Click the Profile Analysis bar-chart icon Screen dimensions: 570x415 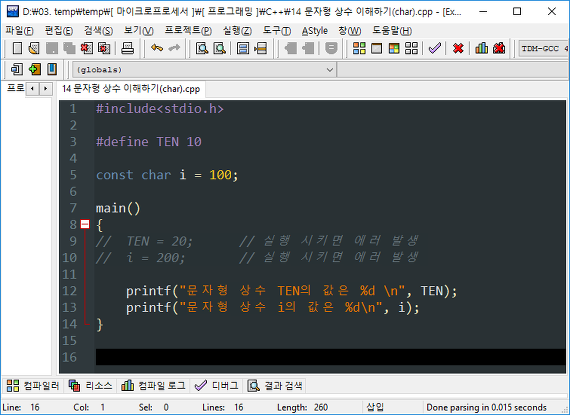click(482, 48)
